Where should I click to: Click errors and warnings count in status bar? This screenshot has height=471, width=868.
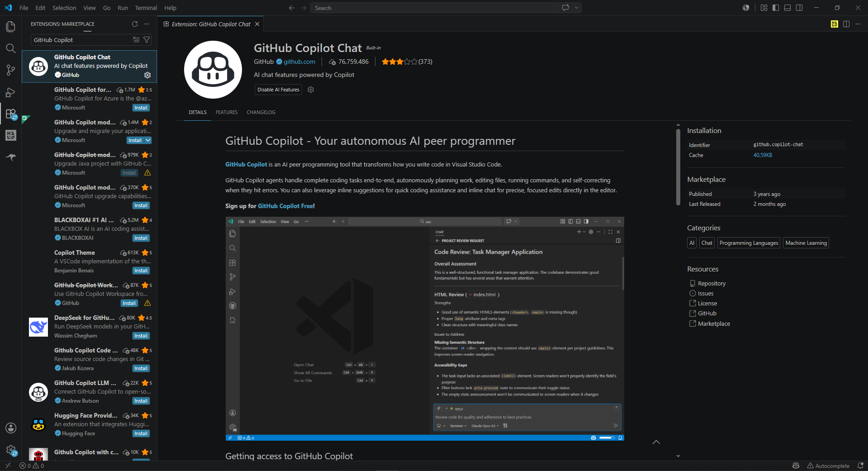(32, 466)
